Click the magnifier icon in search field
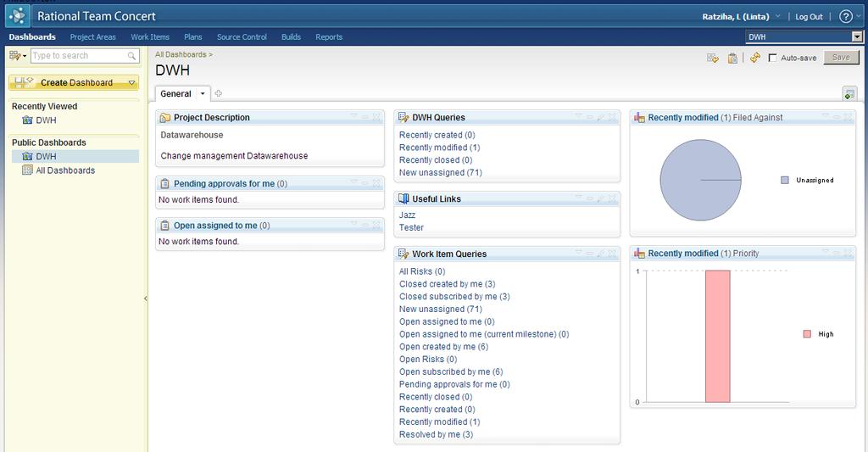Viewport: 868px width, 452px height. [x=131, y=56]
